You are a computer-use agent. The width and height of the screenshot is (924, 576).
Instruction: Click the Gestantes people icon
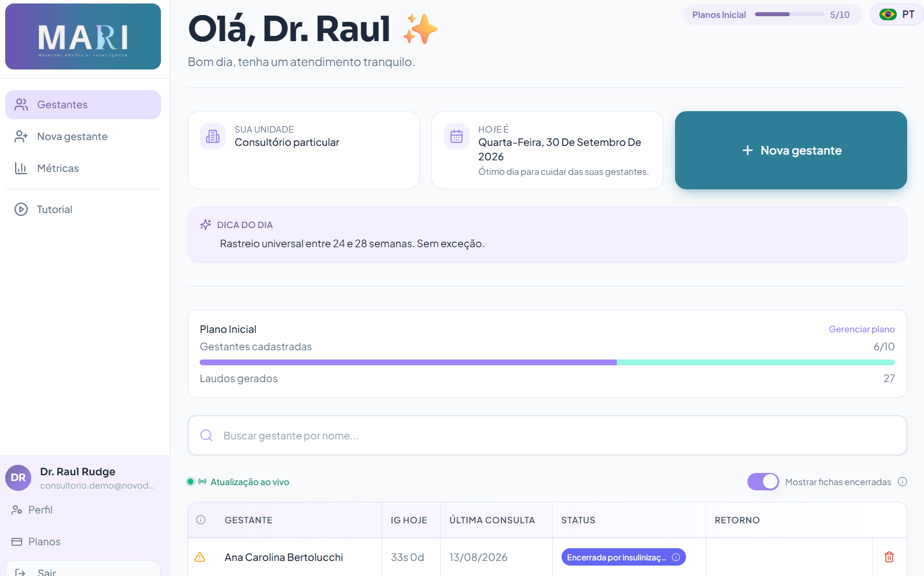(21, 105)
